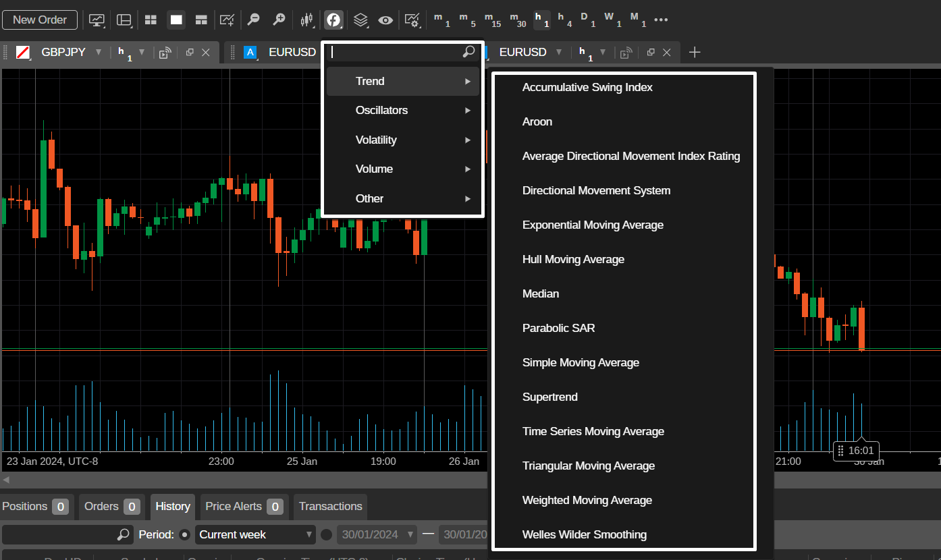
Task: Detach the GBPJPY chart tab
Action: pos(190,52)
